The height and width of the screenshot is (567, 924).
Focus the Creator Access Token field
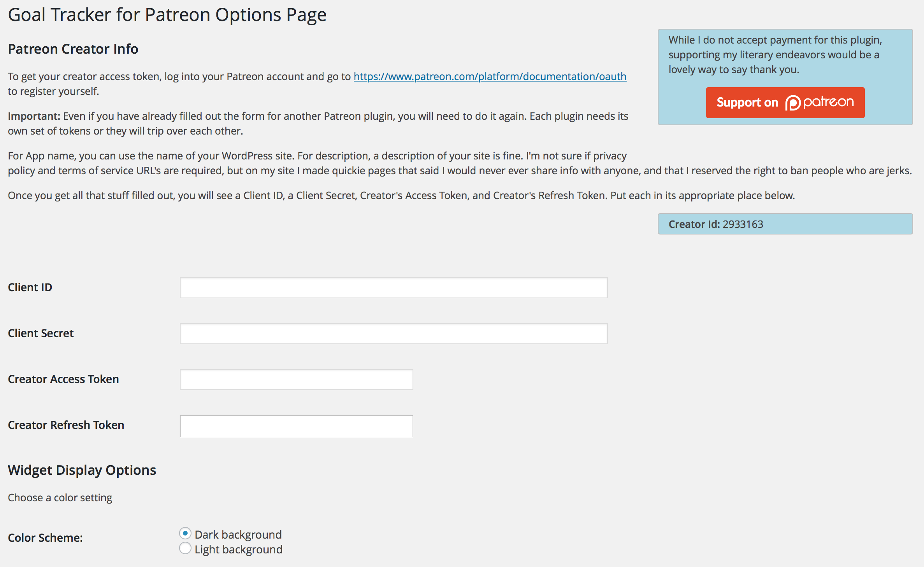tap(296, 380)
